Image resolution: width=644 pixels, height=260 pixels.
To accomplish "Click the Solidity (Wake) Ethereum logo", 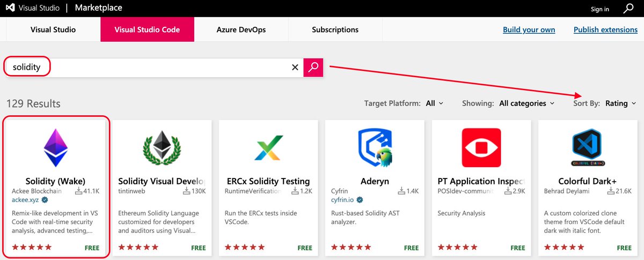I will point(56,147).
